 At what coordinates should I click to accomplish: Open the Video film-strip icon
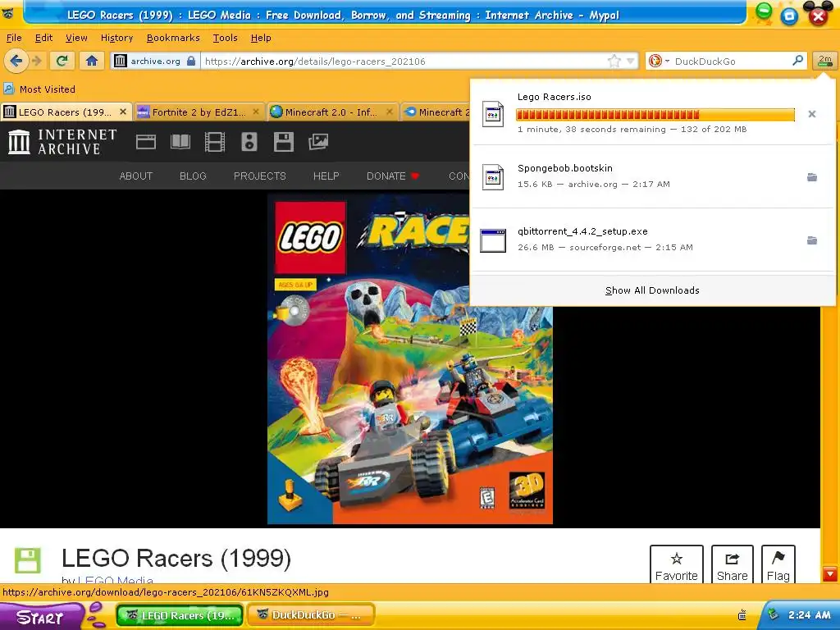tap(215, 142)
